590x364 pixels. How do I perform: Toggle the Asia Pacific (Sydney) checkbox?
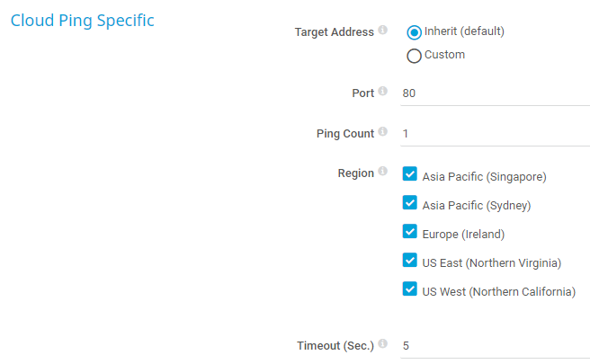pyautogui.click(x=410, y=203)
